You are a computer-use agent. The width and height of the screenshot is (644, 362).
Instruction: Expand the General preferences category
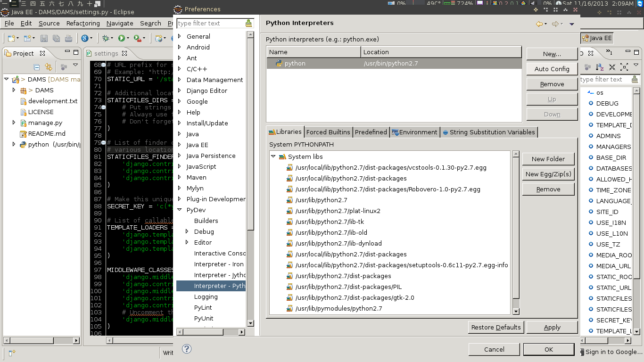pyautogui.click(x=180, y=36)
